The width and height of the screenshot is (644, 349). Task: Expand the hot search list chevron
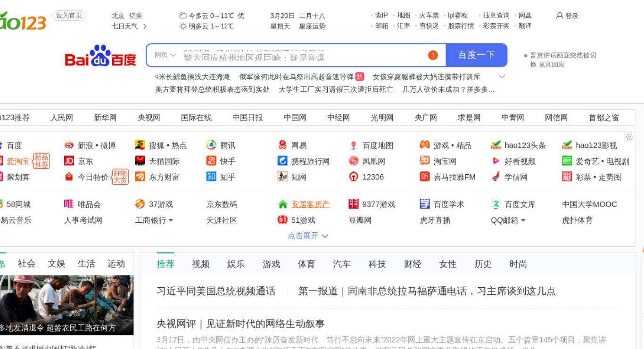point(502,76)
